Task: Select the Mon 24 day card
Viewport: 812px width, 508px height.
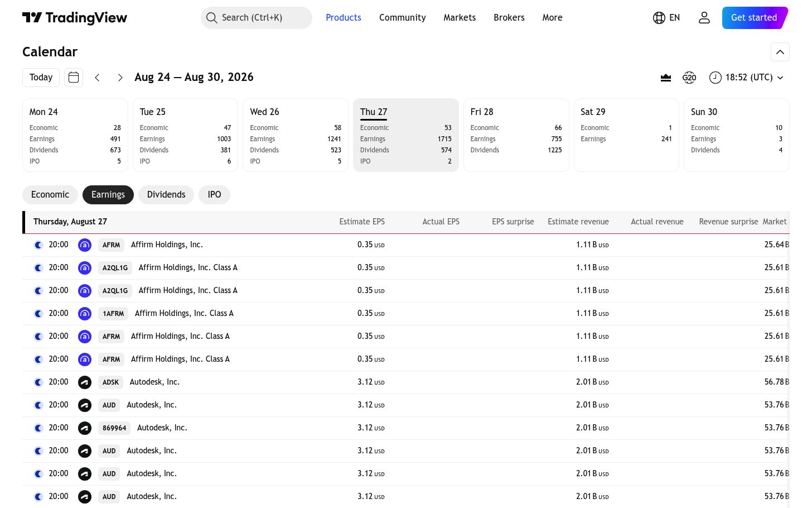Action: coord(75,135)
